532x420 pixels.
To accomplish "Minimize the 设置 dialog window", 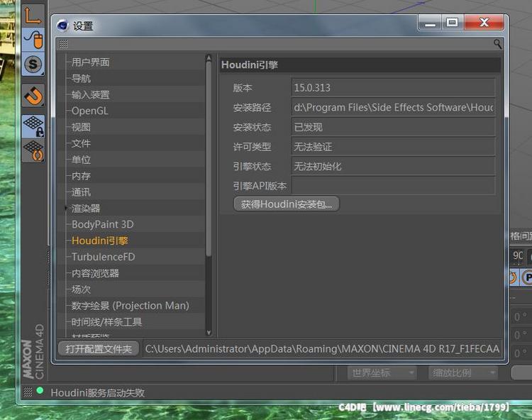I will click(431, 23).
